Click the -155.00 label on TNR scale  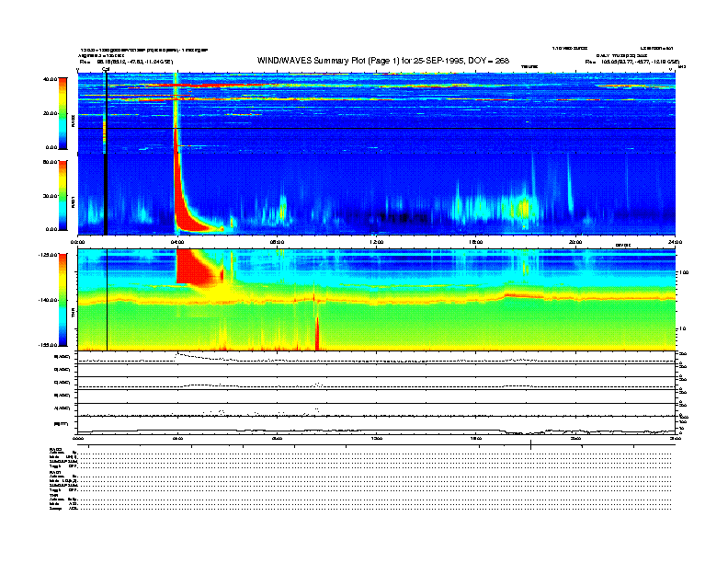48,345
